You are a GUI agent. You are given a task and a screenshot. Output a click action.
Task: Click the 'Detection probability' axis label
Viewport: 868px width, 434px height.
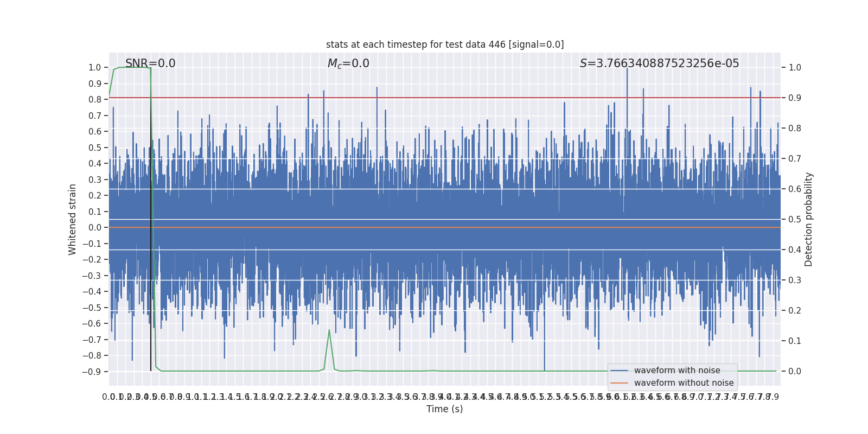pos(809,219)
